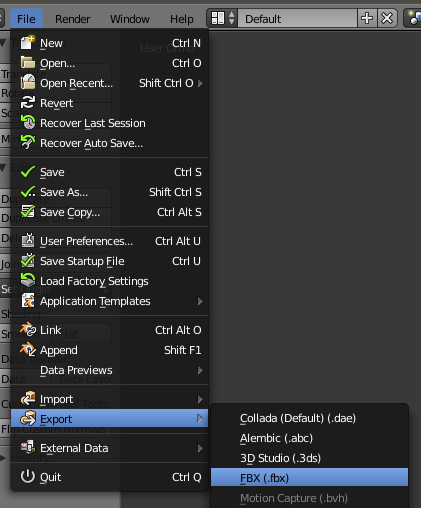Viewport: 421px width, 508px height.
Task: Click the Application Templates icon
Action: pyautogui.click(x=28, y=301)
